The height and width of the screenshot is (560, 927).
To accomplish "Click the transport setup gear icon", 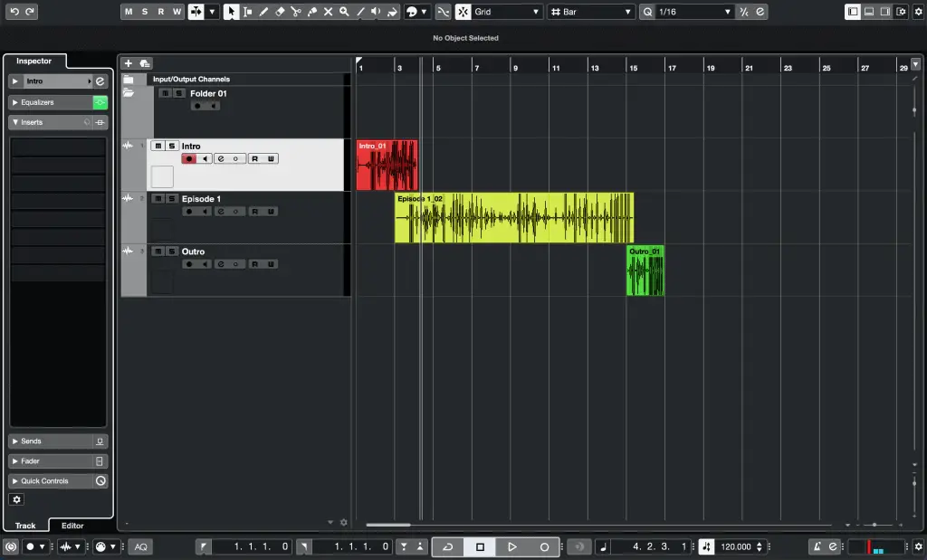I will pyautogui.click(x=918, y=547).
